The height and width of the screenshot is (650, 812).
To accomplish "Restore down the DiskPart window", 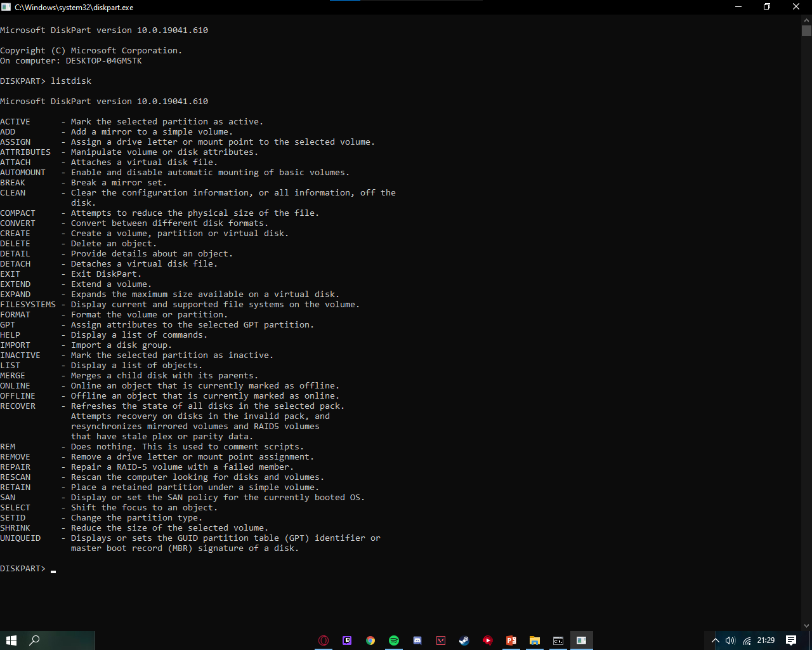I will click(767, 7).
